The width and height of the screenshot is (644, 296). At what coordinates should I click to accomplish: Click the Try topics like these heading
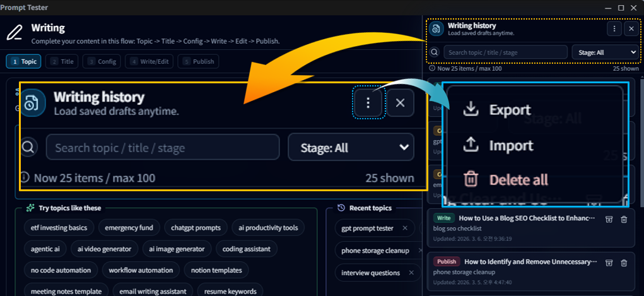pyautogui.click(x=70, y=208)
